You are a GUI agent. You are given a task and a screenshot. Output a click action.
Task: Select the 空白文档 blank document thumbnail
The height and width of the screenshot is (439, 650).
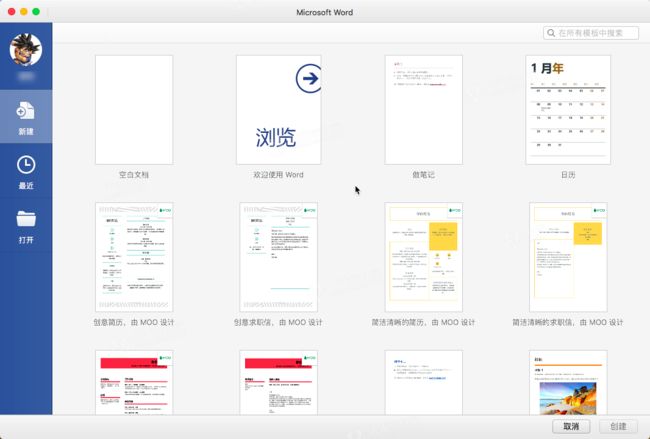coord(134,110)
